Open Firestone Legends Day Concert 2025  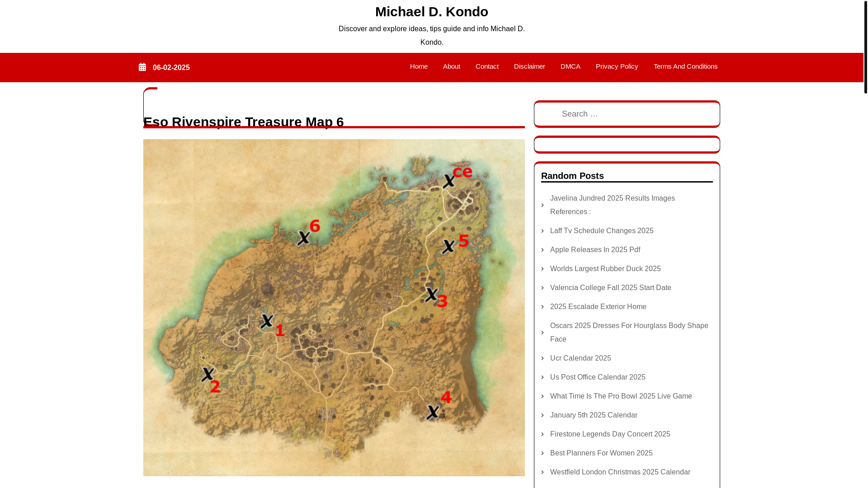610,434
